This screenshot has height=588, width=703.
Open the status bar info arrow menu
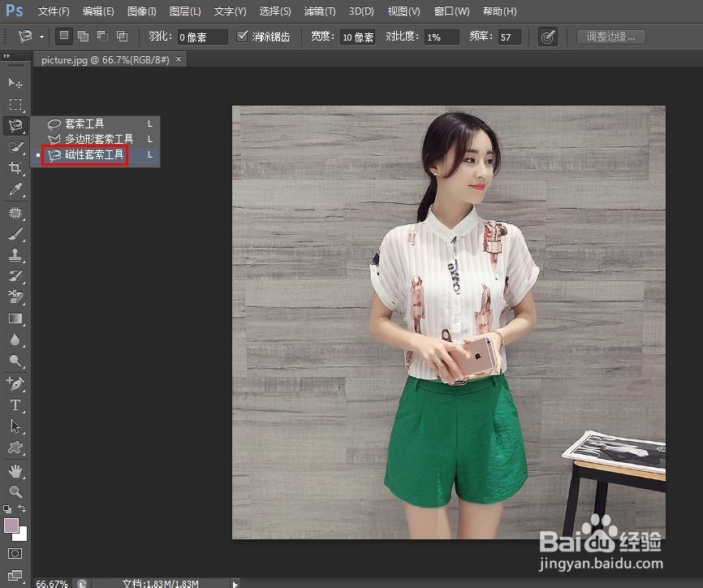(x=235, y=583)
